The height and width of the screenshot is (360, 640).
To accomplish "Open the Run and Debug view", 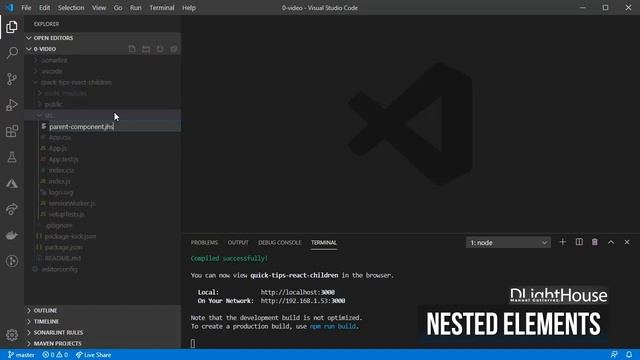I will coord(12,105).
